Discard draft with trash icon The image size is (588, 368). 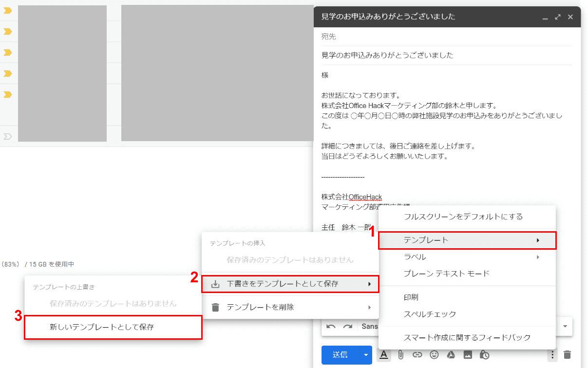pyautogui.click(x=567, y=355)
